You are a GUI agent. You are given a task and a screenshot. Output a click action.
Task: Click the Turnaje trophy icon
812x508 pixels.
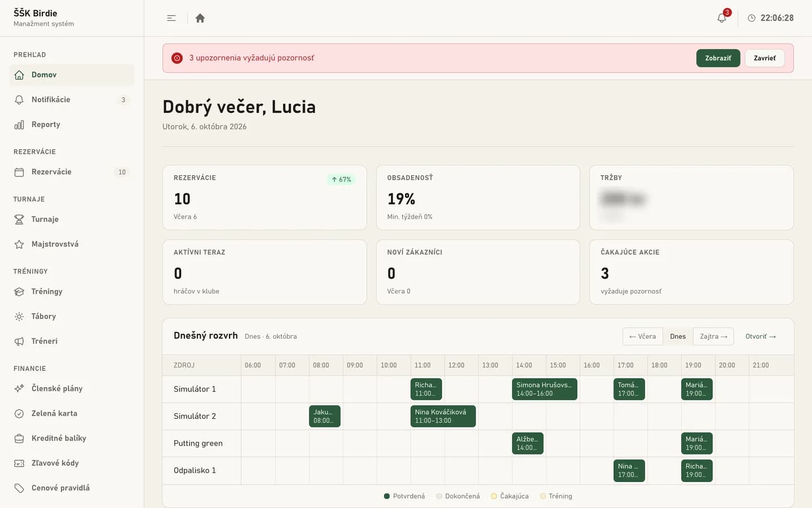coord(19,220)
